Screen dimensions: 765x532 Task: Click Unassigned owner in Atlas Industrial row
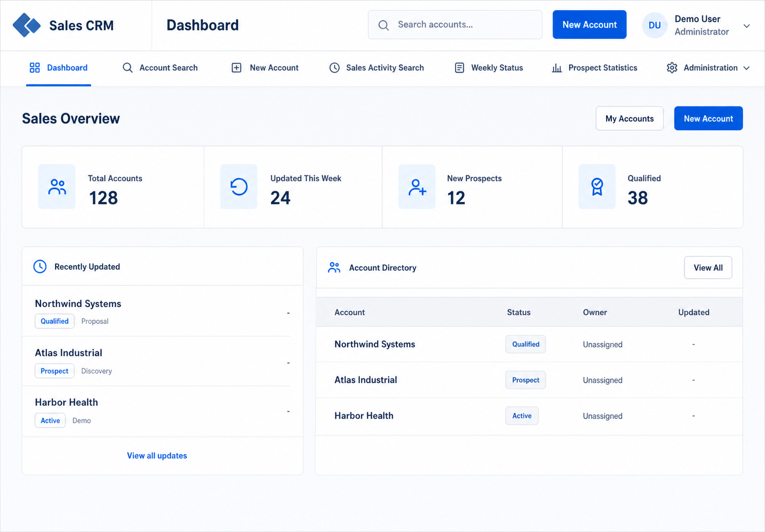(603, 380)
